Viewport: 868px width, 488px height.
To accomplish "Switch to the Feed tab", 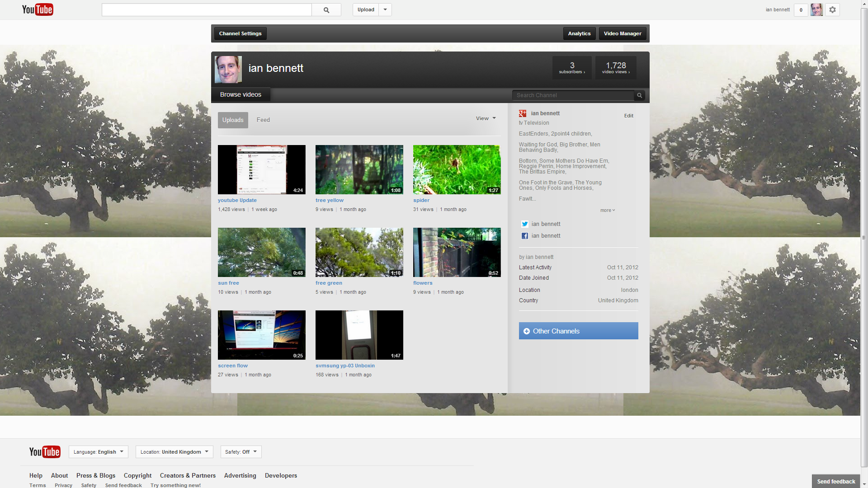I will click(x=263, y=120).
